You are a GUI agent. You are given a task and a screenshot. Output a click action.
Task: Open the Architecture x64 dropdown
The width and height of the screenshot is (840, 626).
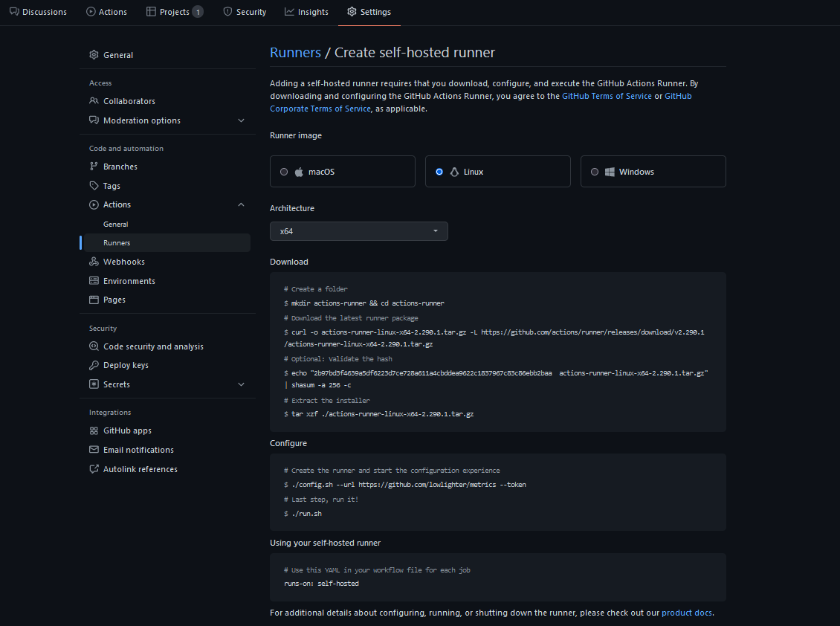click(x=359, y=231)
